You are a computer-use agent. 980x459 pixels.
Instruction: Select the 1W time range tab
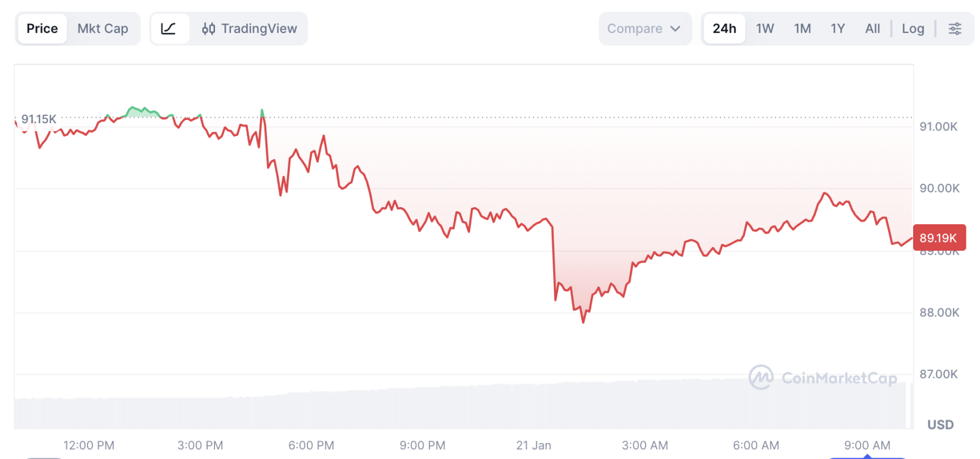click(765, 29)
